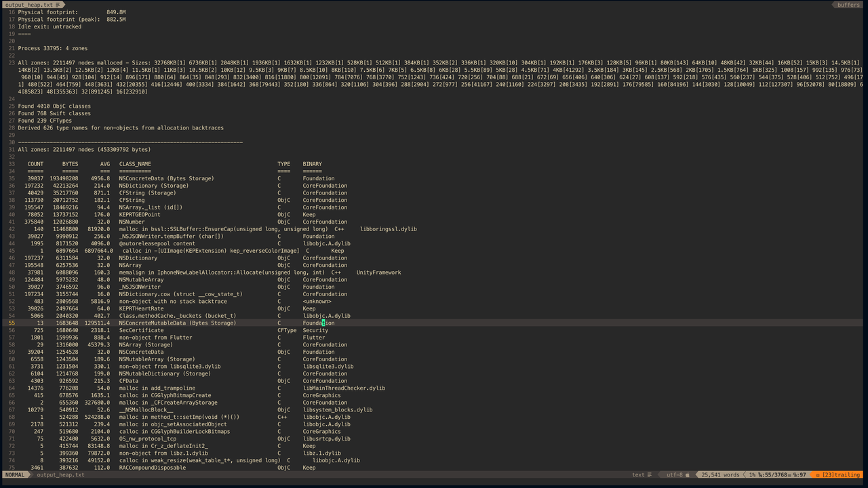The width and height of the screenshot is (868, 488).
Task: Click the trailing whitespace warning indicator
Action: point(837,475)
